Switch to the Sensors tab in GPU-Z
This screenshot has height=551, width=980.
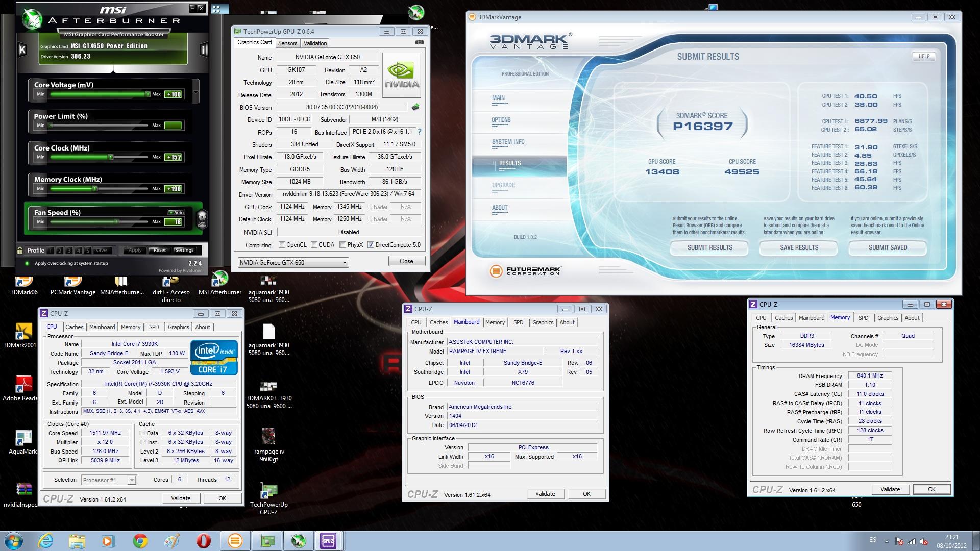pyautogui.click(x=287, y=43)
